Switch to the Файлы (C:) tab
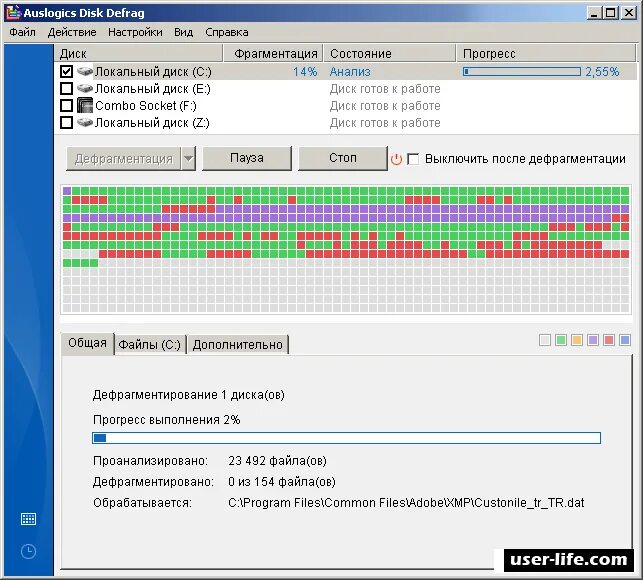 [x=149, y=345]
